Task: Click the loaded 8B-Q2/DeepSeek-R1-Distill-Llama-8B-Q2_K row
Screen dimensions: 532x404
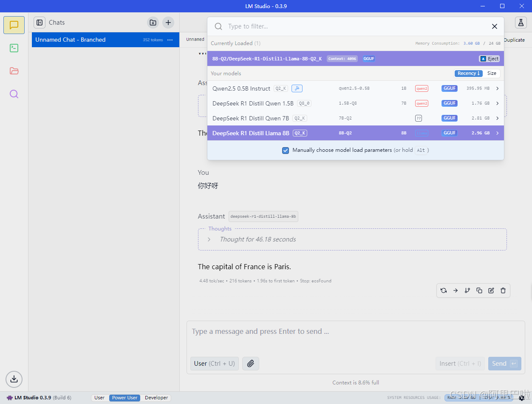Action: click(356, 59)
